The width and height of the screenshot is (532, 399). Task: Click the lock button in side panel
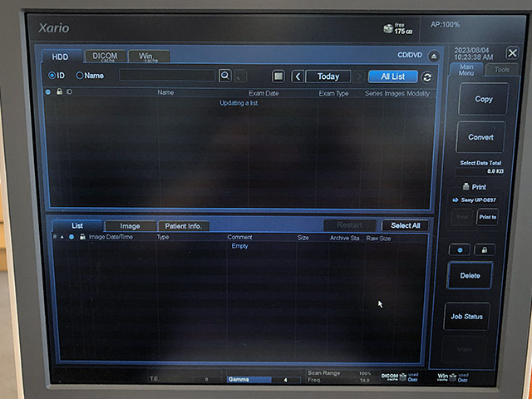tap(485, 250)
